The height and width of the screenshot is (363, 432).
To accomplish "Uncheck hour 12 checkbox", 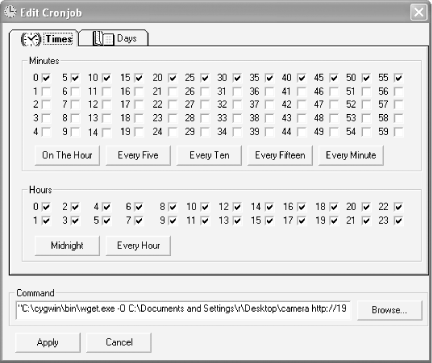I will pyautogui.click(x=237, y=207).
